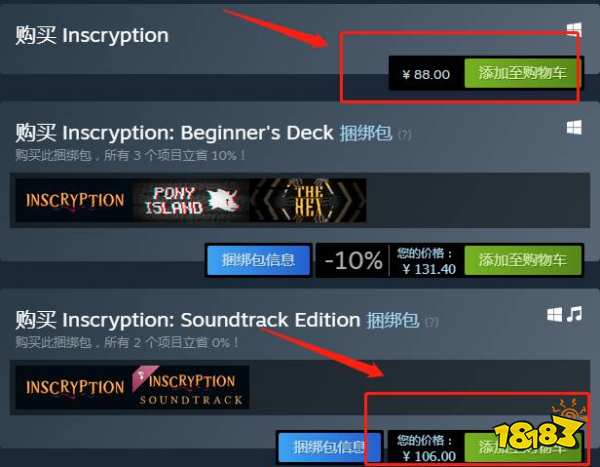The image size is (600, 467).
Task: Open the 捆绑包 link after Beginner's Deck
Action: pos(366,133)
